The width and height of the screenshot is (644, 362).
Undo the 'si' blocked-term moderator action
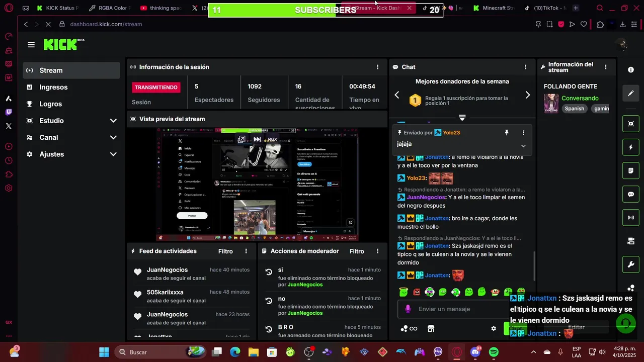click(269, 272)
